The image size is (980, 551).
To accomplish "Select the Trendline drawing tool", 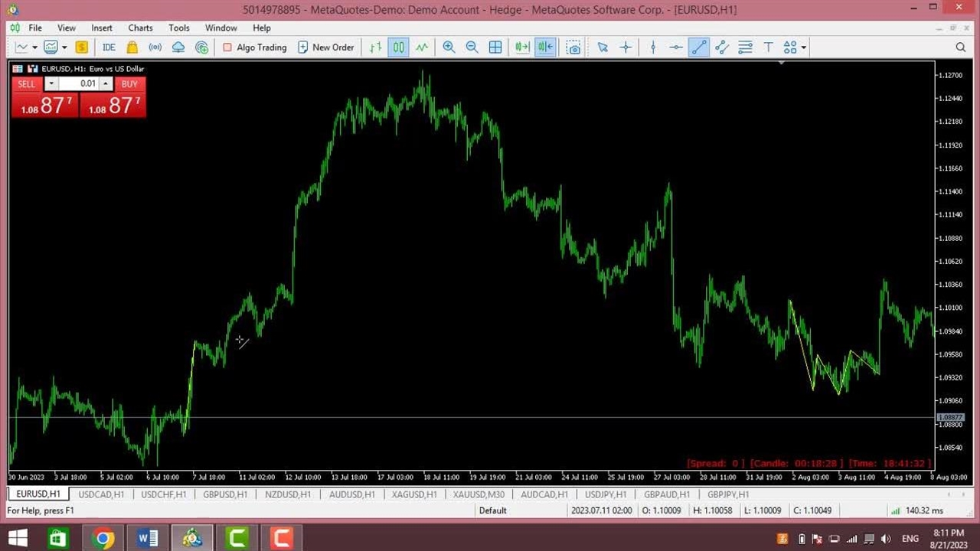I will coord(698,47).
